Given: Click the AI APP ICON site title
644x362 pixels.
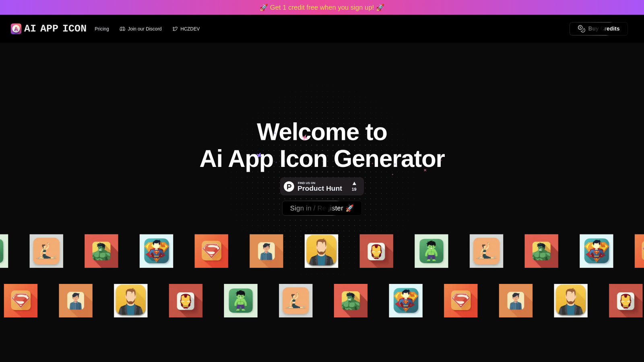Looking at the screenshot, I should pos(55,29).
